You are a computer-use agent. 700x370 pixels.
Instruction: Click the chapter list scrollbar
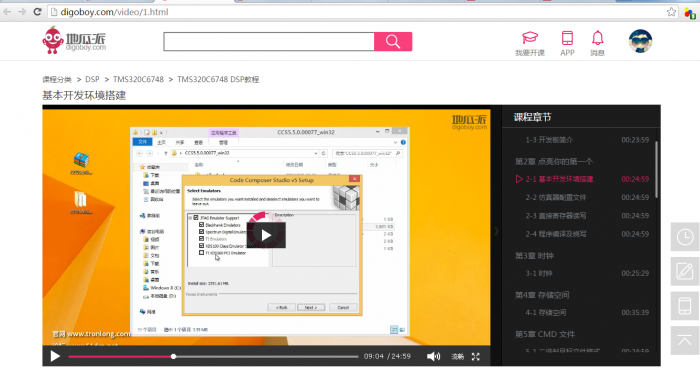(657, 170)
